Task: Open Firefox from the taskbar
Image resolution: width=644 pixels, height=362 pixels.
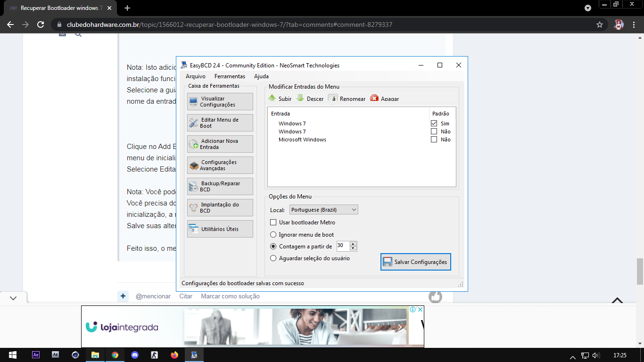Action: click(x=174, y=355)
